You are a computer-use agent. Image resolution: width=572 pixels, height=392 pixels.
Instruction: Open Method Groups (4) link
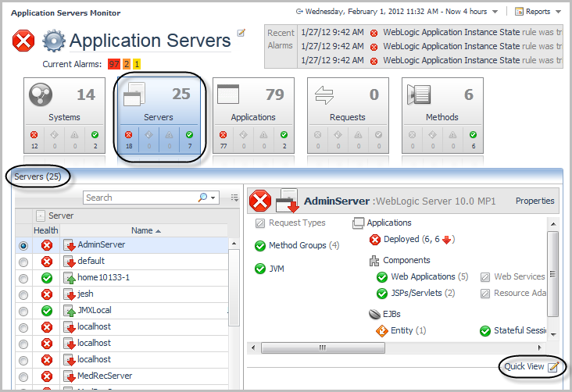(304, 245)
